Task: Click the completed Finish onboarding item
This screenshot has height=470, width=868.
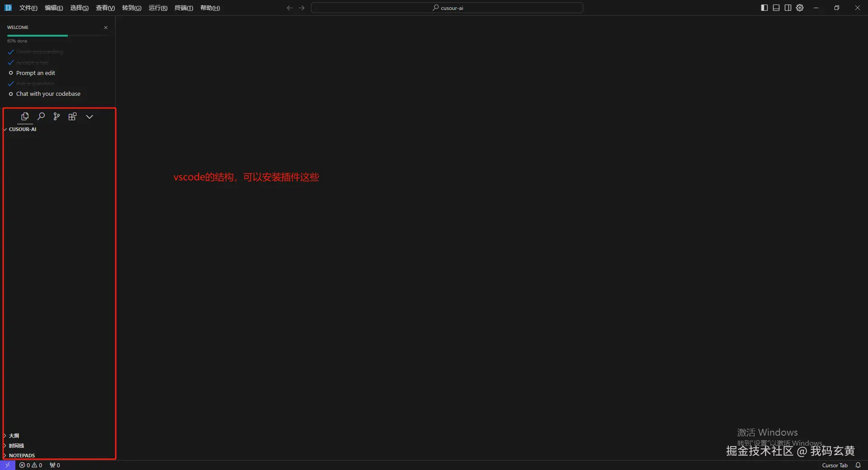Action: point(39,52)
